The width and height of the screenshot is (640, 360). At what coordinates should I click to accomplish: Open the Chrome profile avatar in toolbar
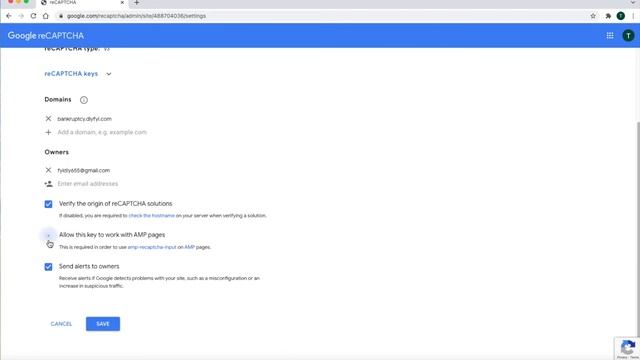pyautogui.click(x=620, y=16)
